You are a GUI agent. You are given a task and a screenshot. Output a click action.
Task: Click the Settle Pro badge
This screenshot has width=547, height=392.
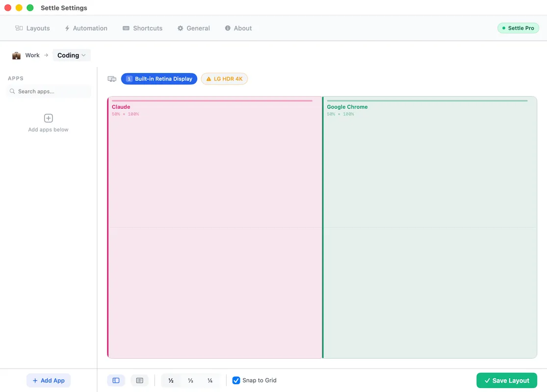[518, 28]
